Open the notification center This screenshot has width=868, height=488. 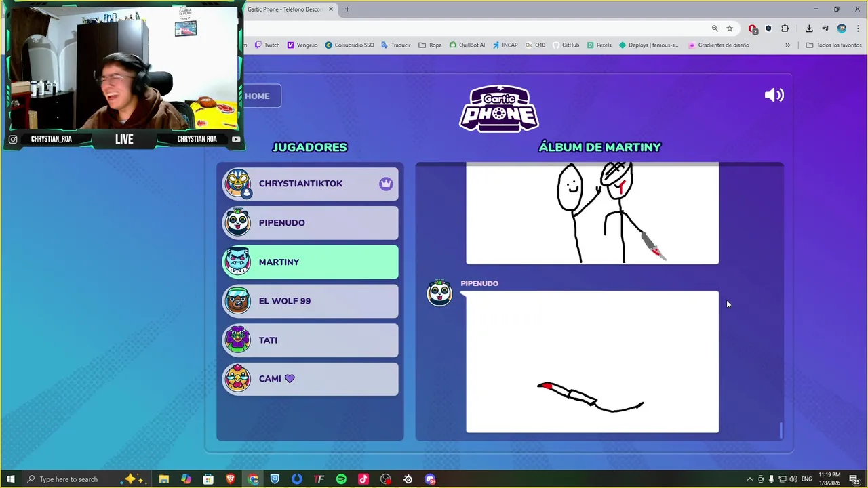(854, 479)
